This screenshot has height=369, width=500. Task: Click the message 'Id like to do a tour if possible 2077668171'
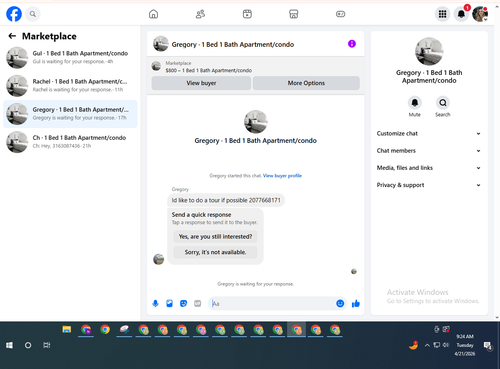pos(226,200)
